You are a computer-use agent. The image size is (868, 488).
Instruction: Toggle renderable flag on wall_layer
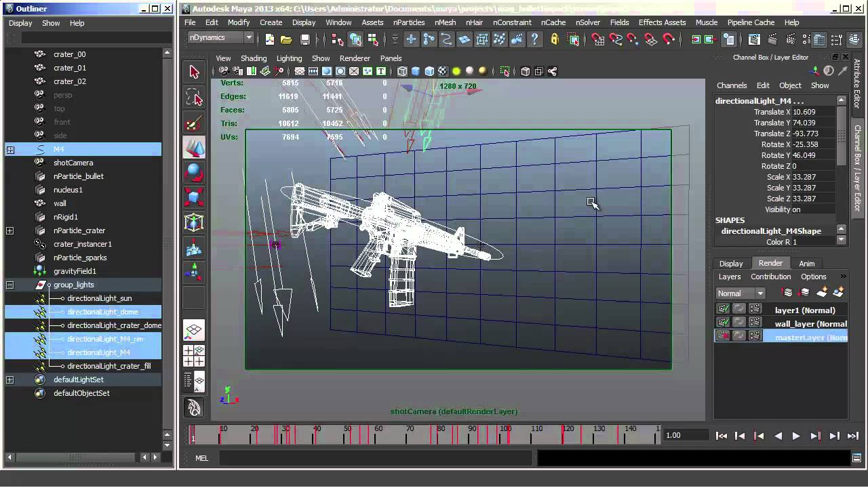tap(723, 323)
